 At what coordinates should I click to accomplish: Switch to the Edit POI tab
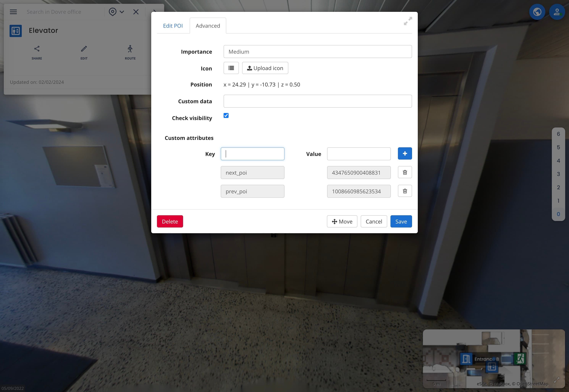coord(173,26)
